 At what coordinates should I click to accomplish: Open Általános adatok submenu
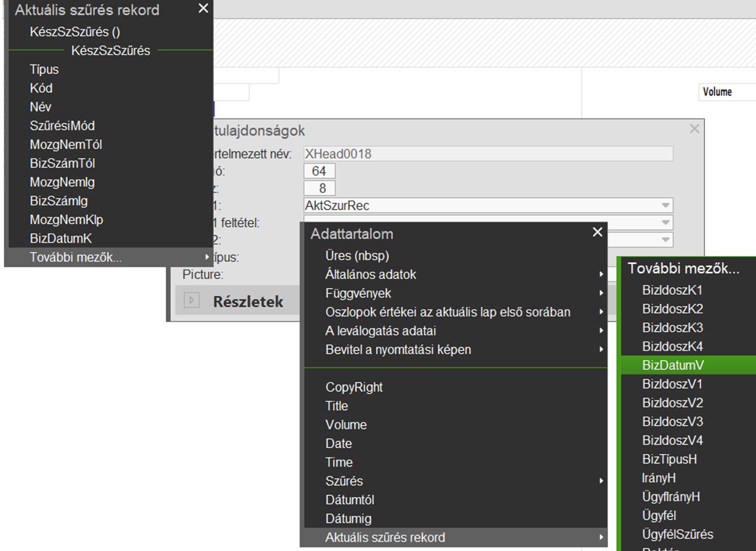(x=370, y=275)
